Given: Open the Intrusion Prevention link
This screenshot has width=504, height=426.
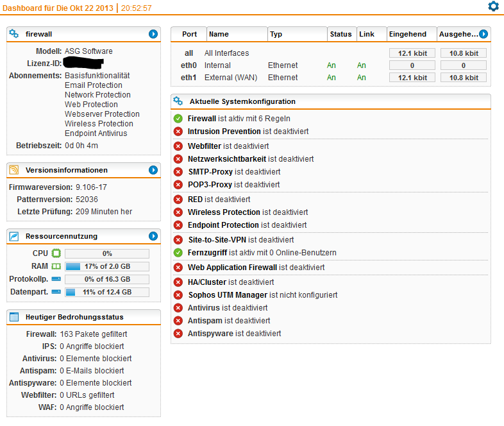Looking at the screenshot, I should pos(224,132).
